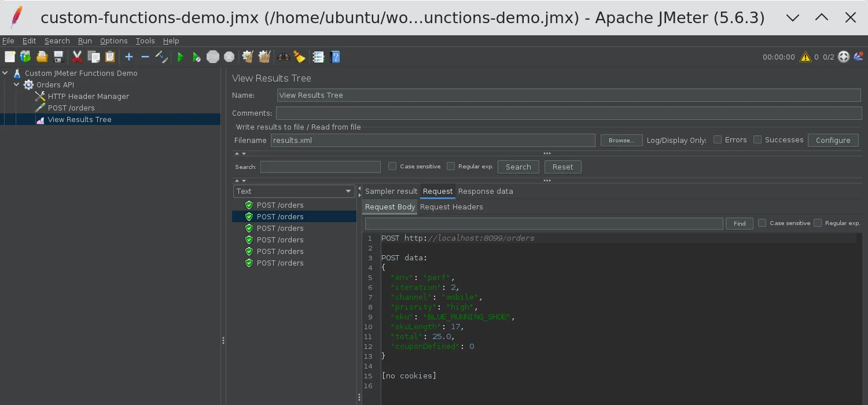Open the Edit menu
The image size is (868, 405).
click(x=29, y=41)
